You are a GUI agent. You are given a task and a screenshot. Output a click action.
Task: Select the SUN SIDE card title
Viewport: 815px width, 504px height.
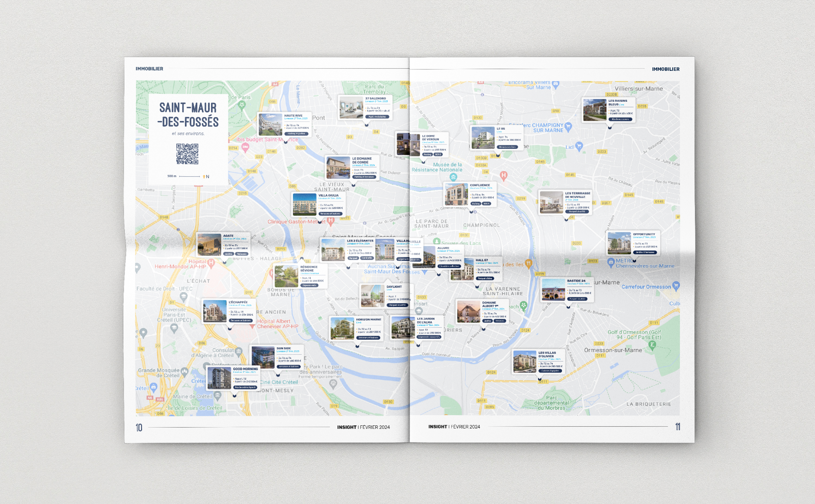click(x=284, y=348)
